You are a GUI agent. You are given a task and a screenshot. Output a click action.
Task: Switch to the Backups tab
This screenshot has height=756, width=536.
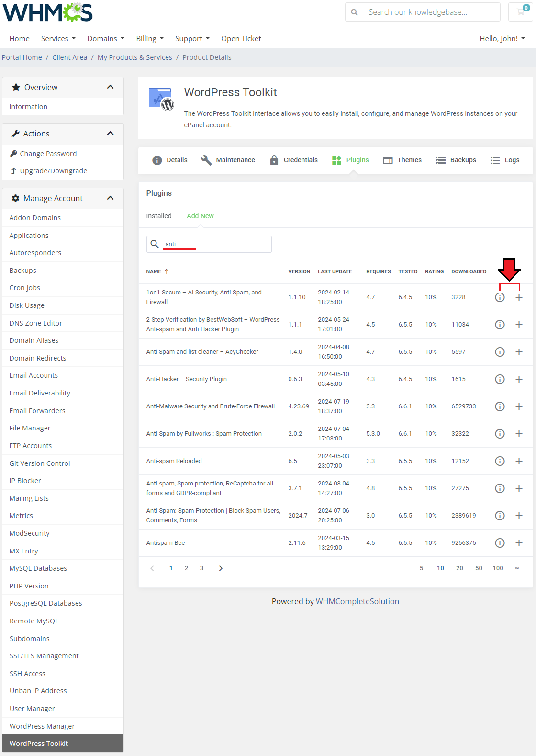456,160
